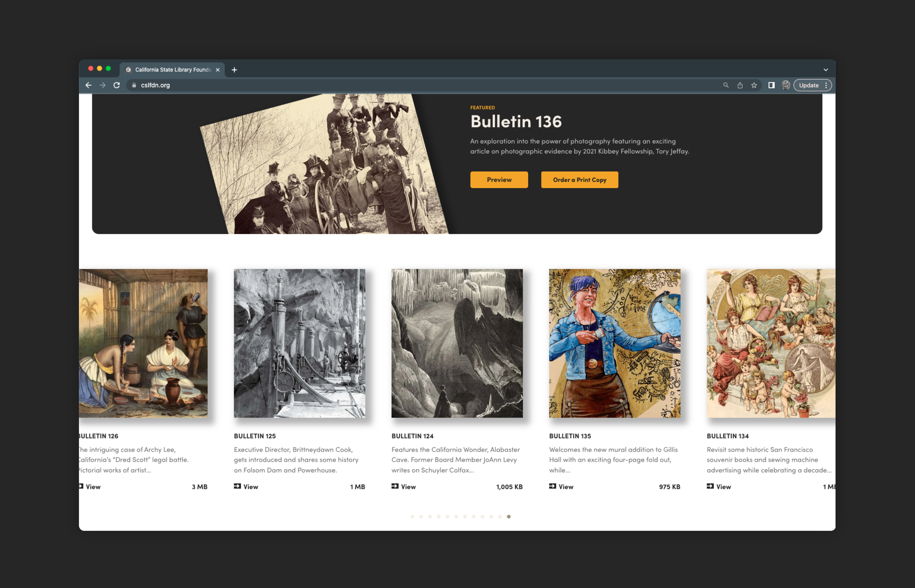
Task: Open the Bulletin 135 mural cover thumbnail
Action: [x=614, y=343]
